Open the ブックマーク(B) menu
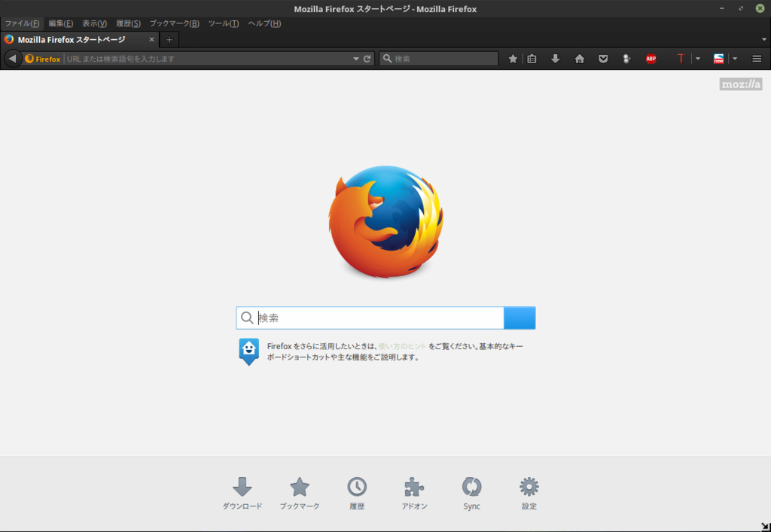Viewport: 771px width, 532px height. 175,23
